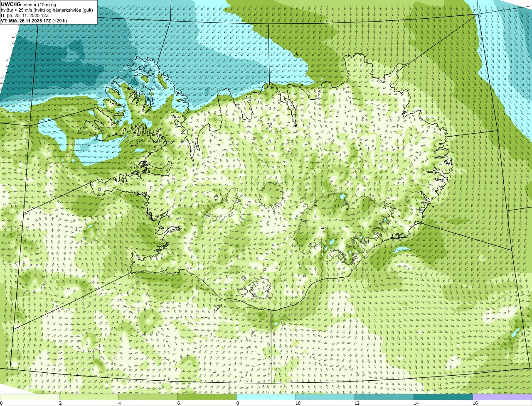Screen dimensions: 532x406
Task: Click the legend scale label "12"
Action: 357,403
